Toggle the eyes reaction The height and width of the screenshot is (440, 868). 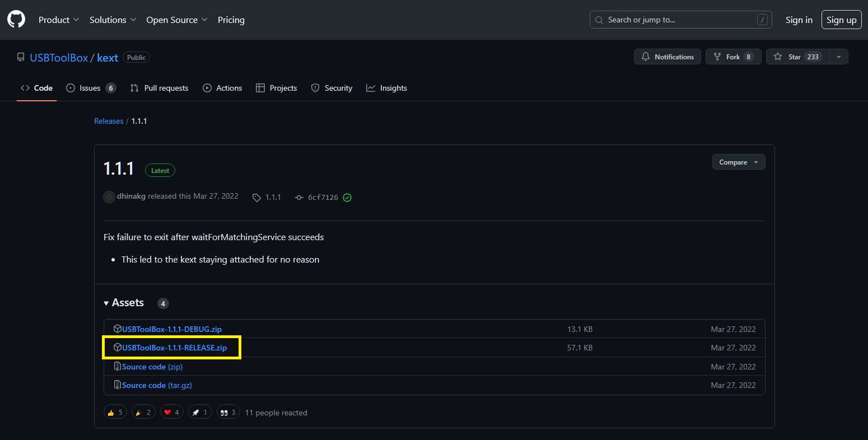pyautogui.click(x=228, y=412)
